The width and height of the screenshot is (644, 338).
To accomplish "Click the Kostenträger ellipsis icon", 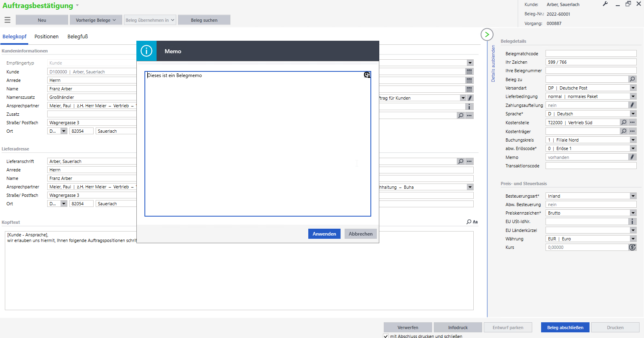I will [x=632, y=131].
